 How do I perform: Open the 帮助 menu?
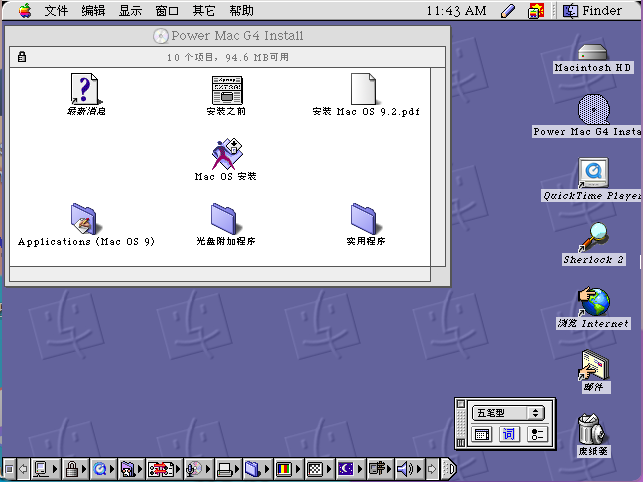[x=241, y=11]
